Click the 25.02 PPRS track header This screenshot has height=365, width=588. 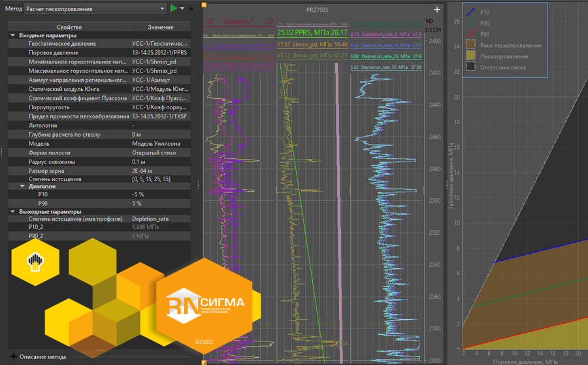click(312, 32)
